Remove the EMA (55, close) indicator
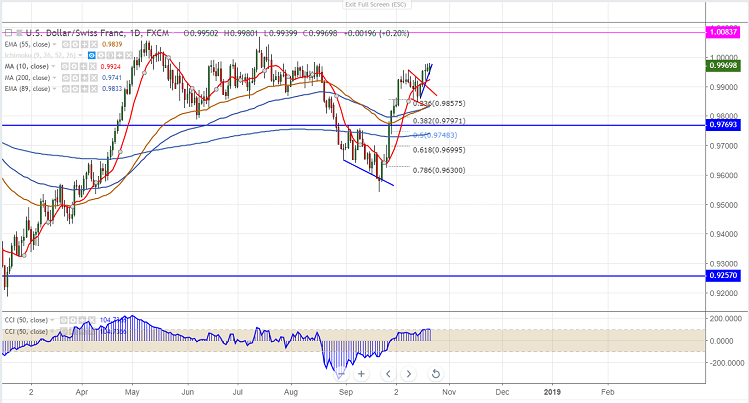Viewport: 749px width, 403px height. pyautogui.click(x=94, y=44)
